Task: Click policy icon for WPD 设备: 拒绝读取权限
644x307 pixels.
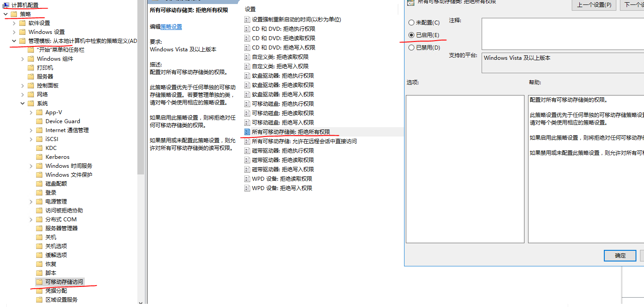Action: (248, 178)
